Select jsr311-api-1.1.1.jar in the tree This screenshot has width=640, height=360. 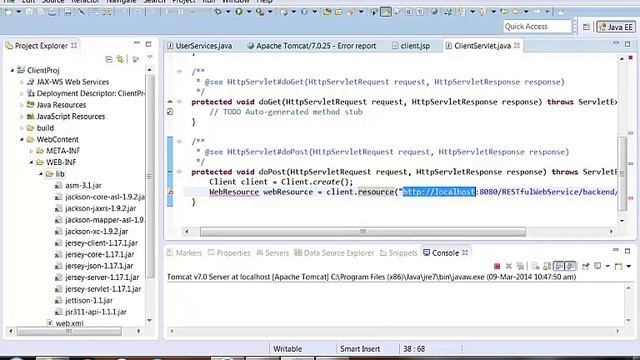91,312
